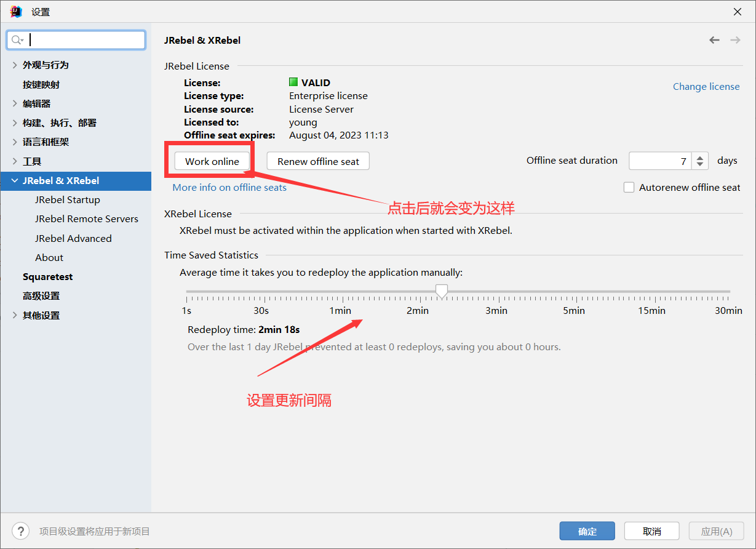Open More info on offline seats link
This screenshot has height=549, width=756.
click(229, 187)
